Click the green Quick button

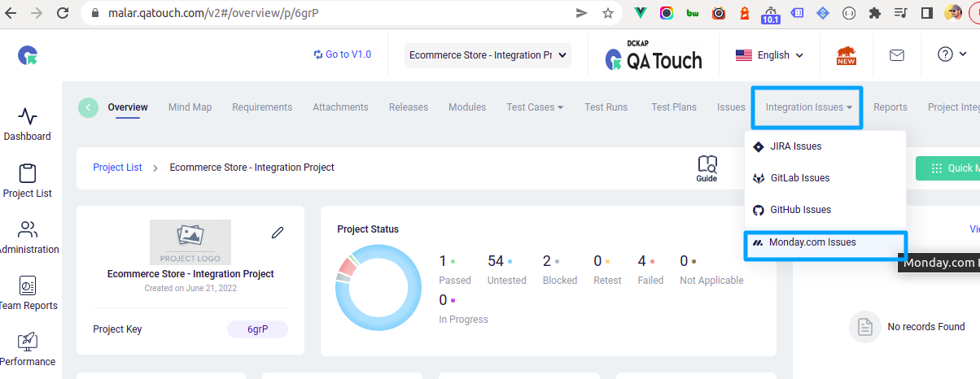point(947,168)
